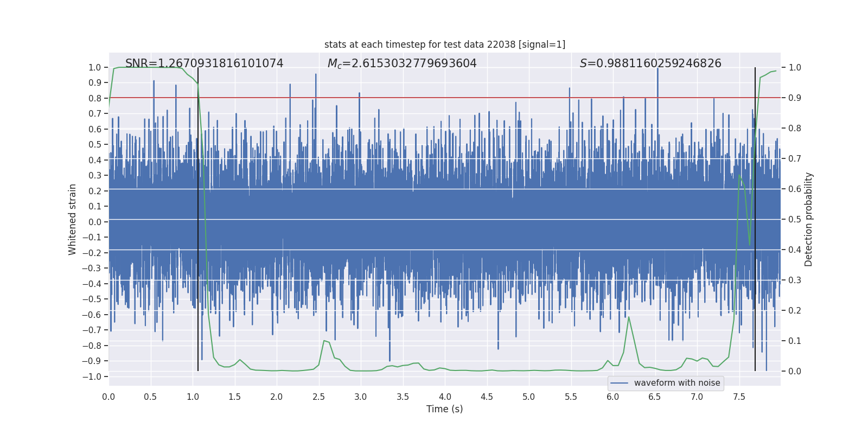Click the 5.0 tick on the Time axis
This screenshot has width=868, height=434.
529,397
